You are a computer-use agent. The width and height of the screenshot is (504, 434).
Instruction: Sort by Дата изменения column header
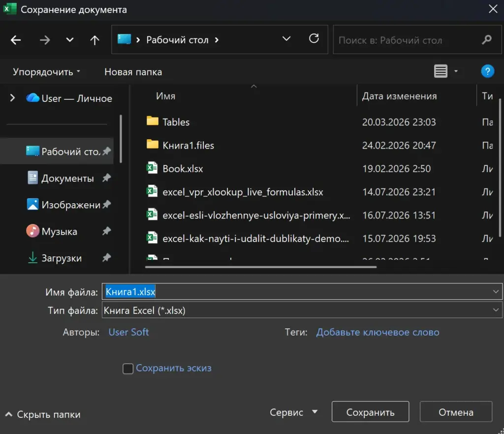(x=399, y=96)
